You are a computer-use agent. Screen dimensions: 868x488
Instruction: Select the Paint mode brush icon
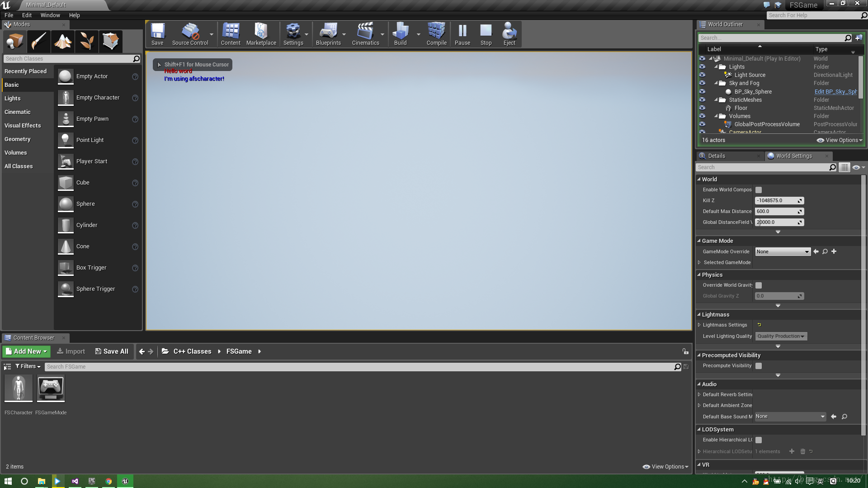(38, 42)
